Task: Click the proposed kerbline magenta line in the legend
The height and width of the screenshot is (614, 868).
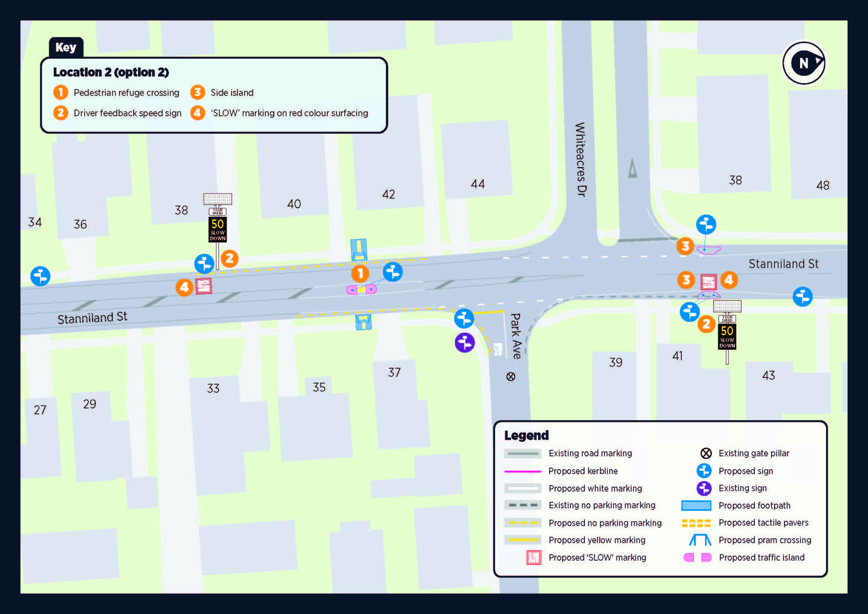Action: coord(523,471)
